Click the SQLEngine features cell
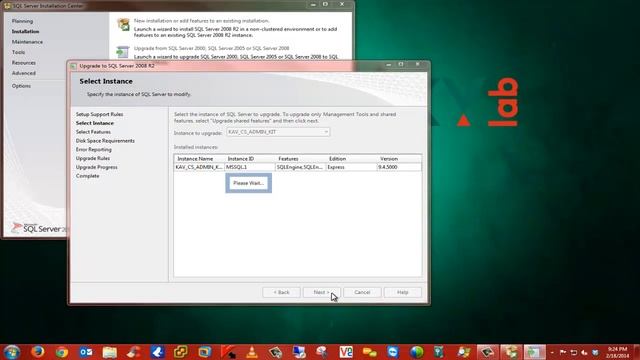Image resolution: width=640 pixels, height=360 pixels. (x=300, y=167)
